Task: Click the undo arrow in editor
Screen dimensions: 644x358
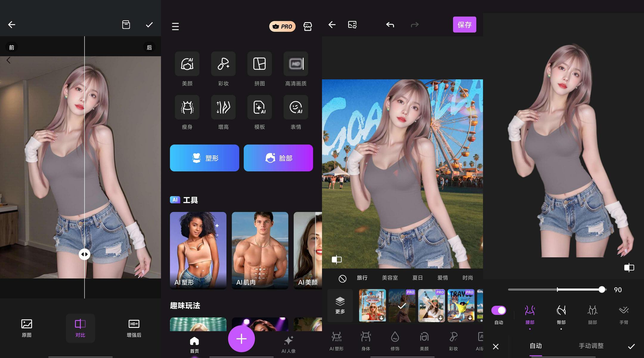Action: (x=390, y=25)
